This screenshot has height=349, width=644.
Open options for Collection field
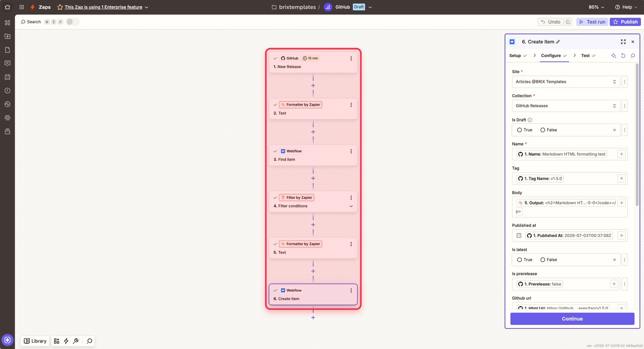pos(625,106)
